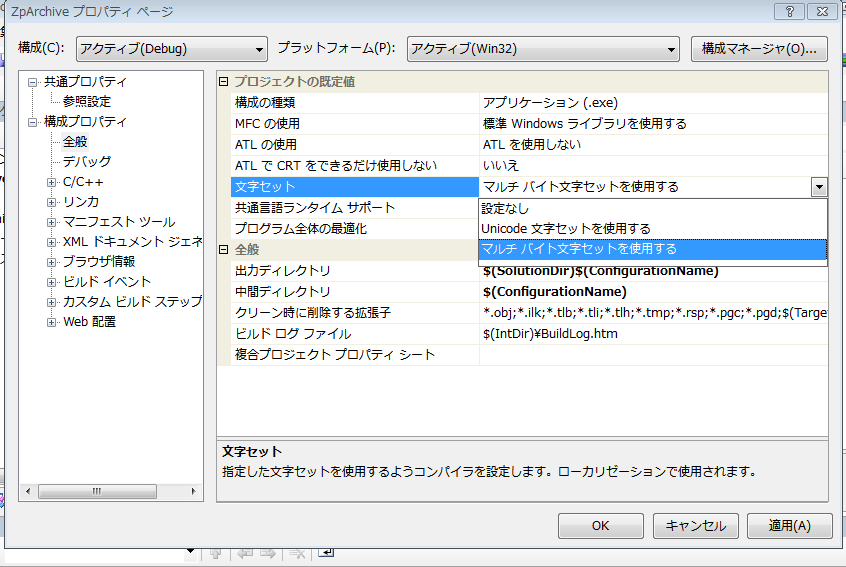The image size is (846, 567).
Task: Collapse the 全般 property grid section
Action: (x=223, y=250)
